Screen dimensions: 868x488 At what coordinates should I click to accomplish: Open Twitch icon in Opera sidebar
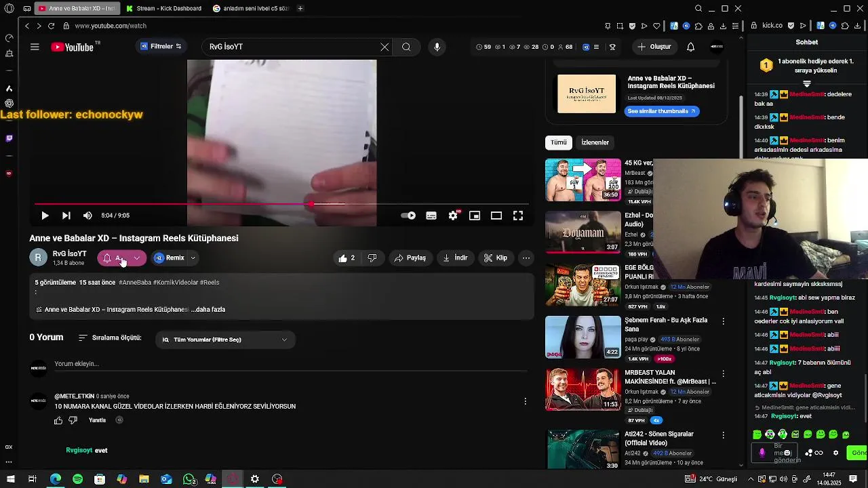pyautogui.click(x=9, y=138)
